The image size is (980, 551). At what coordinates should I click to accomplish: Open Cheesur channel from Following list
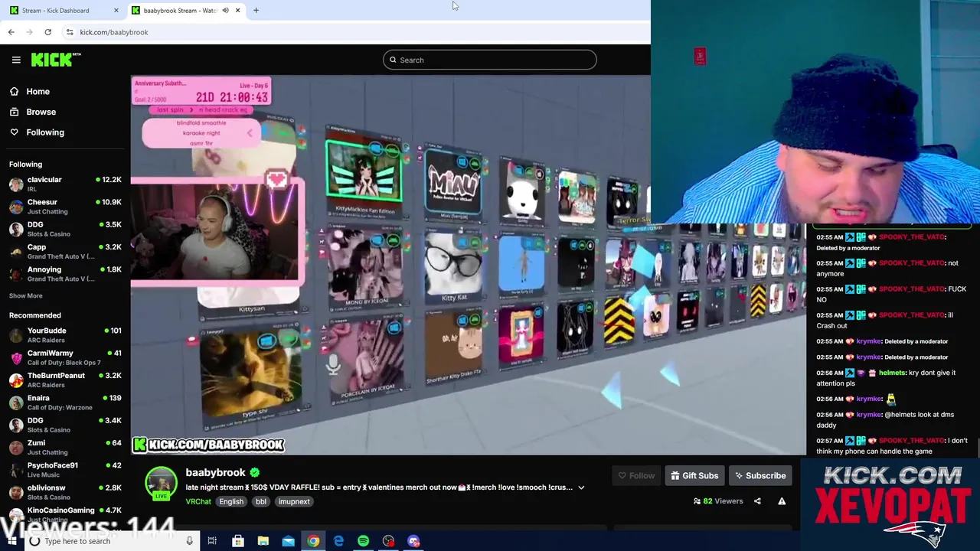tap(65, 207)
